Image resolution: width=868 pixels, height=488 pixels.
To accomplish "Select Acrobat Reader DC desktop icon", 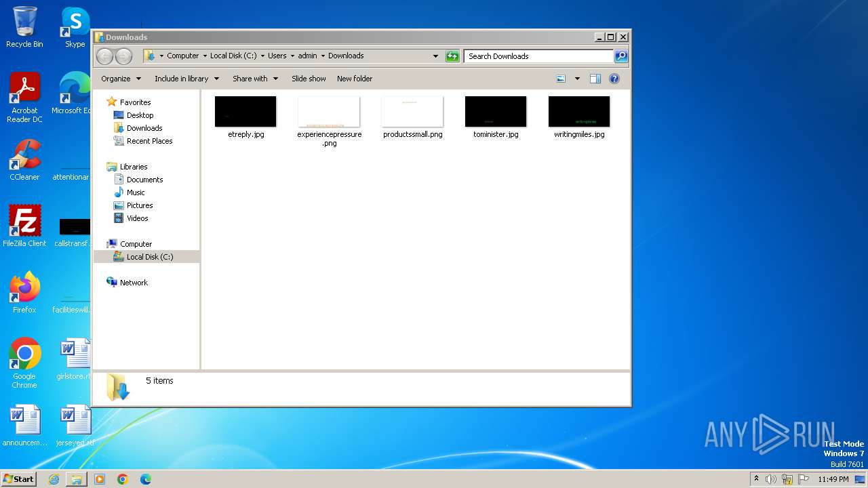I will (x=24, y=98).
